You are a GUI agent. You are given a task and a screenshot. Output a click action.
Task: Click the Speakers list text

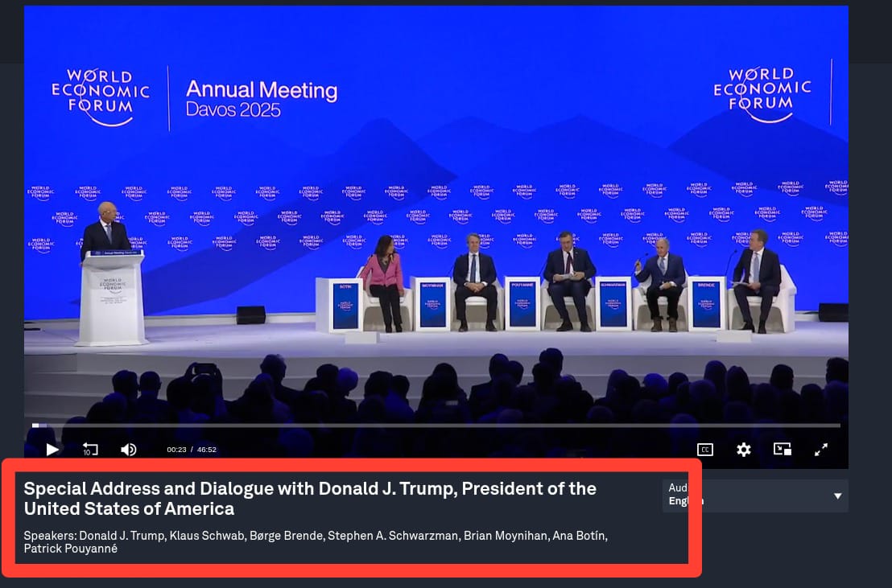click(315, 541)
